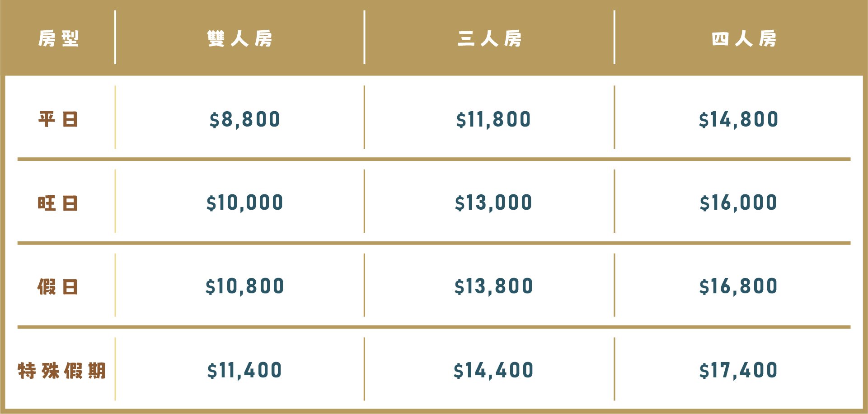Click the 房型 header cell
The image size is (868, 414).
pyautogui.click(x=58, y=38)
